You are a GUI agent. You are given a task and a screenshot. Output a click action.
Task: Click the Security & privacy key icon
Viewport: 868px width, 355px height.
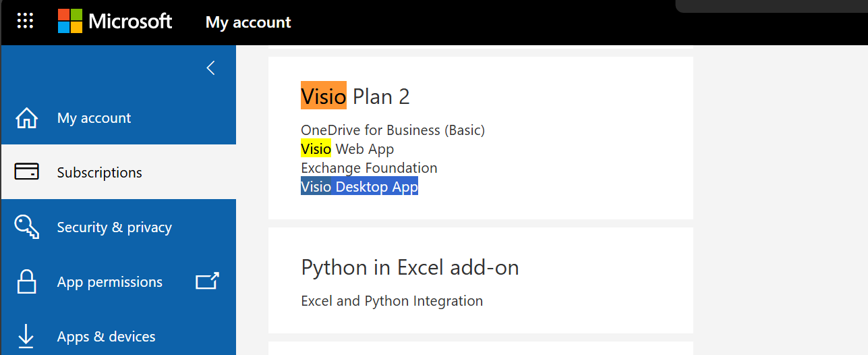(x=27, y=227)
